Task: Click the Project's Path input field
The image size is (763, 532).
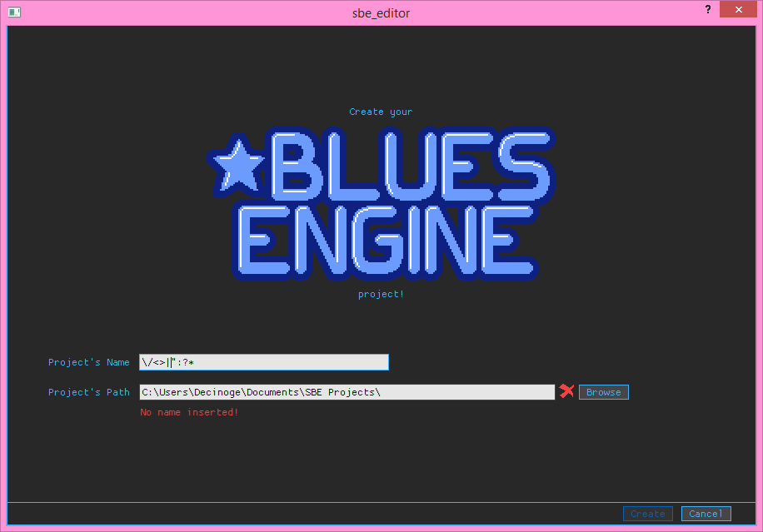Action: click(347, 392)
